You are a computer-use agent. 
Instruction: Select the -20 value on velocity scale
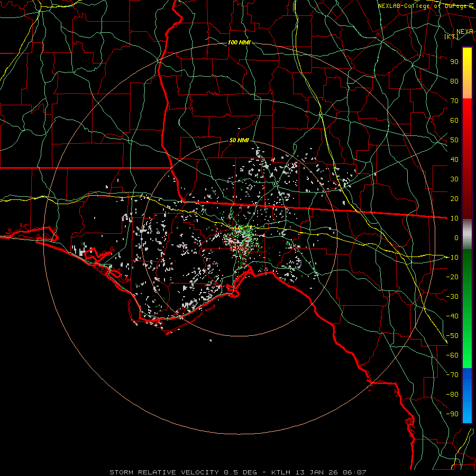coord(452,277)
